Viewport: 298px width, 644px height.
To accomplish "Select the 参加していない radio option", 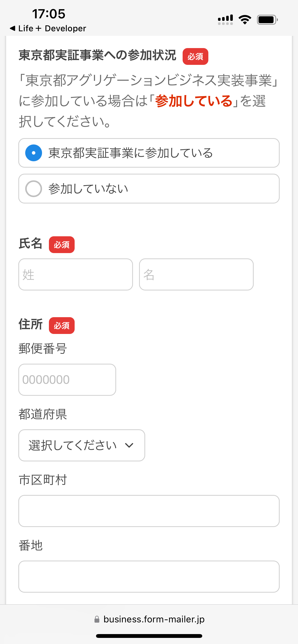I will (x=34, y=189).
